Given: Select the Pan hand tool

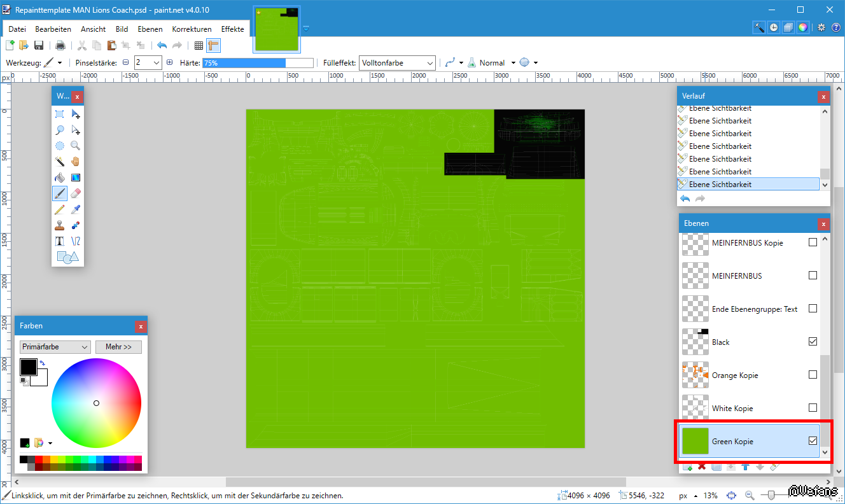Looking at the screenshot, I should (x=76, y=162).
